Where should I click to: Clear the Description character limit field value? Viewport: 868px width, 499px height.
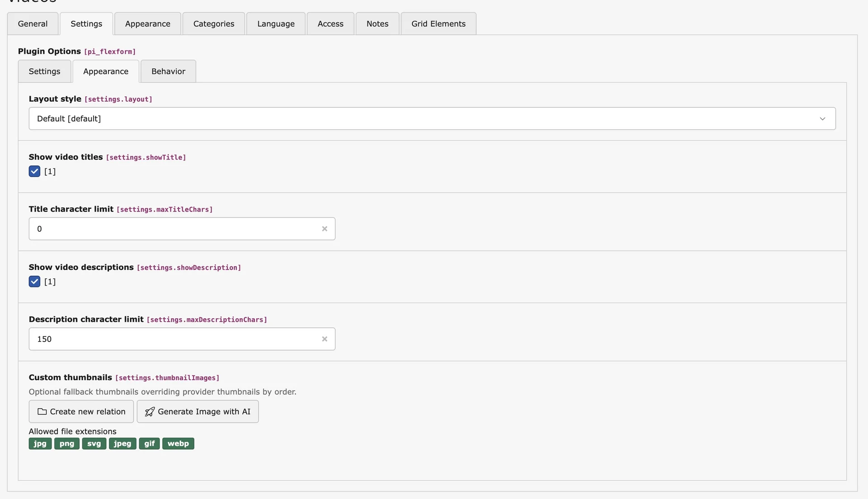(325, 339)
